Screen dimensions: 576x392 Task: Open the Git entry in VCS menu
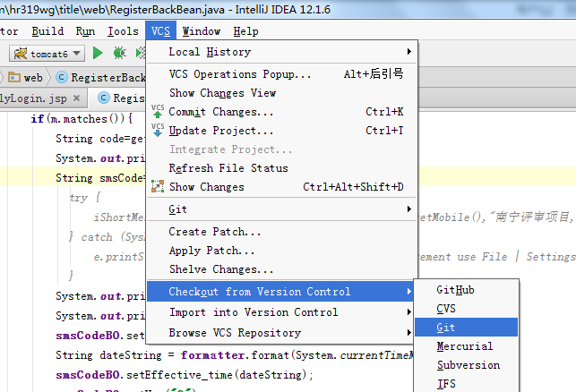(281, 209)
